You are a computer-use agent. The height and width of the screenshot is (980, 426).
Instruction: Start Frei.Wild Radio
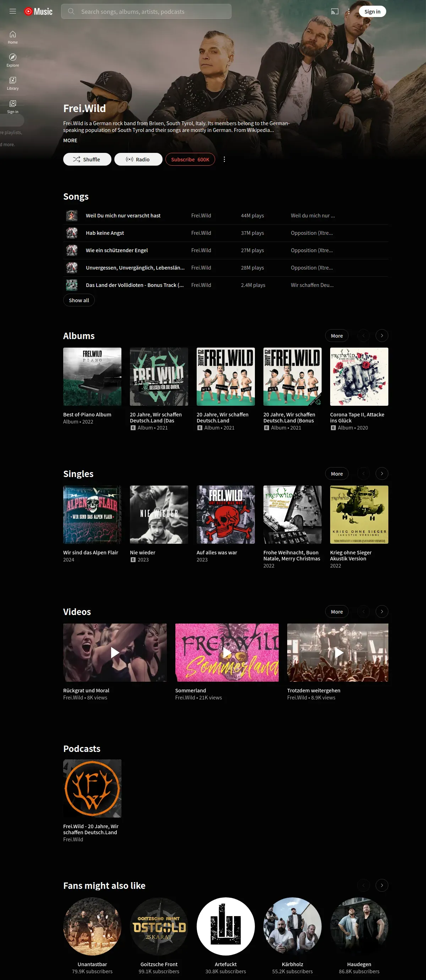(x=138, y=159)
